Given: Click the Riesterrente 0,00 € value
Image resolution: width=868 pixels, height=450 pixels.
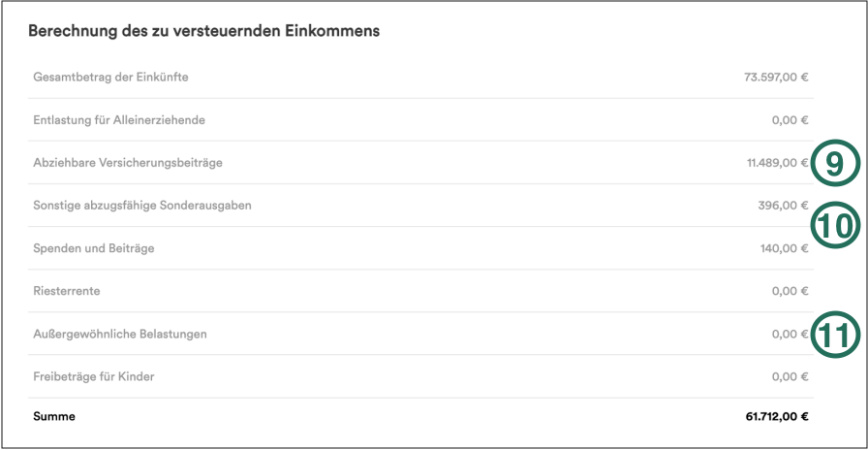Looking at the screenshot, I should [790, 291].
